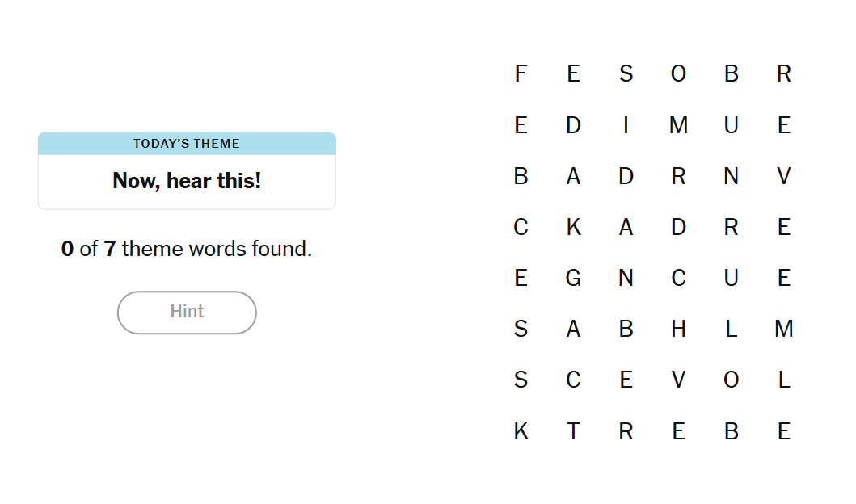856x504 pixels.
Task: Click the letter S in the top row
Action: coord(626,74)
